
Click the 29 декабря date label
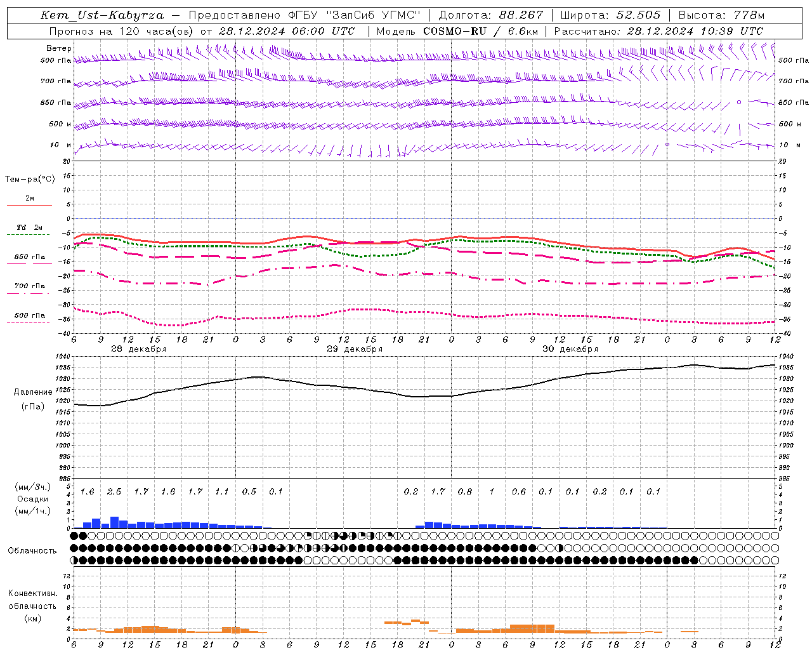(x=355, y=349)
